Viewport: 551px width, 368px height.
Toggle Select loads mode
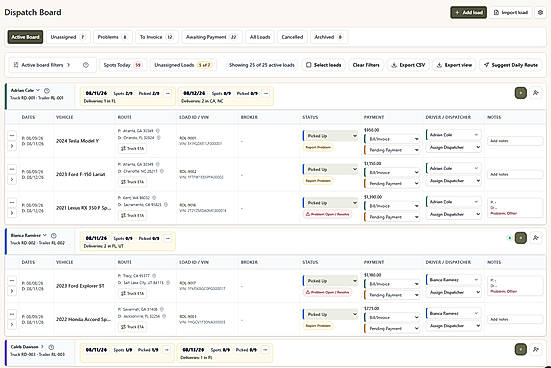click(324, 65)
